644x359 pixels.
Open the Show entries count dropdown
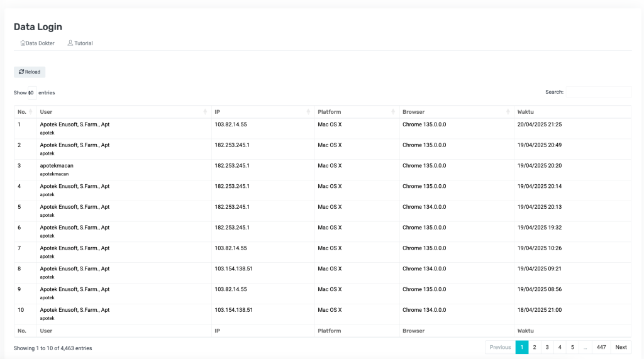point(31,93)
